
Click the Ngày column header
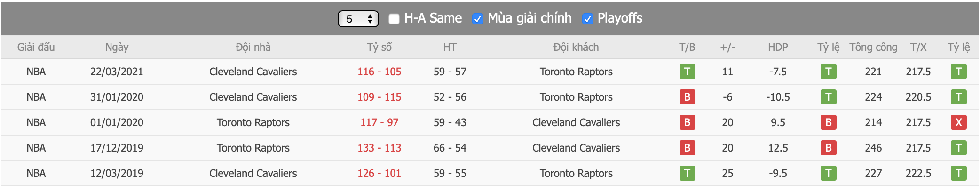[117, 47]
